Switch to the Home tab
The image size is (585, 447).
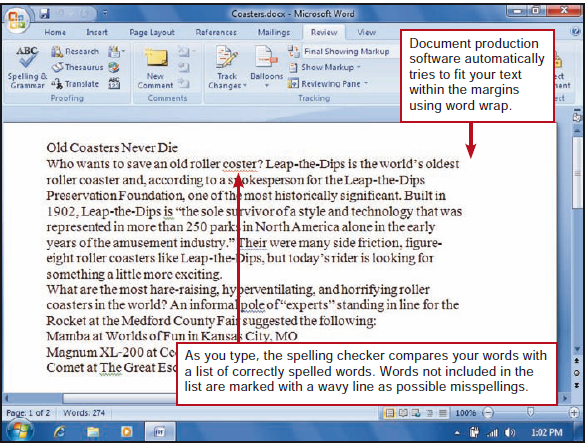pos(55,32)
